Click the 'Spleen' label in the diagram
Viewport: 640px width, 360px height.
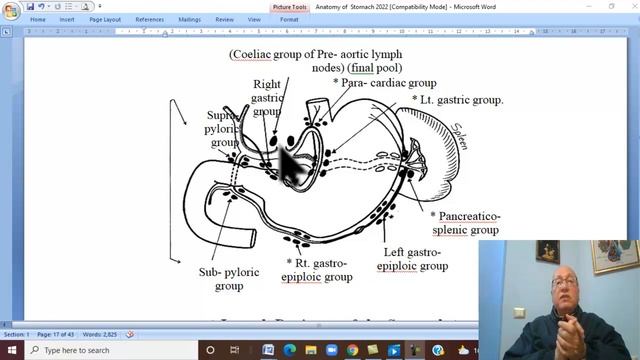coord(460,136)
